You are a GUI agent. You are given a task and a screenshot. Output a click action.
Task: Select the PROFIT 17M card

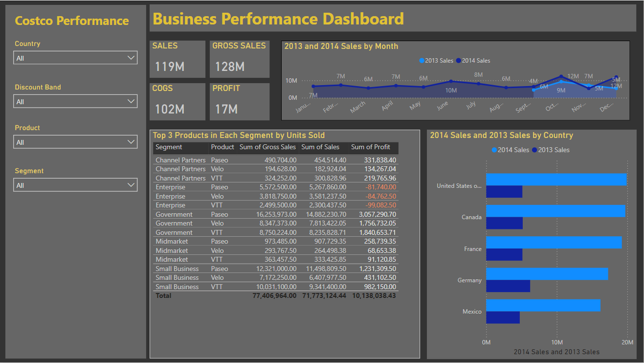point(240,102)
